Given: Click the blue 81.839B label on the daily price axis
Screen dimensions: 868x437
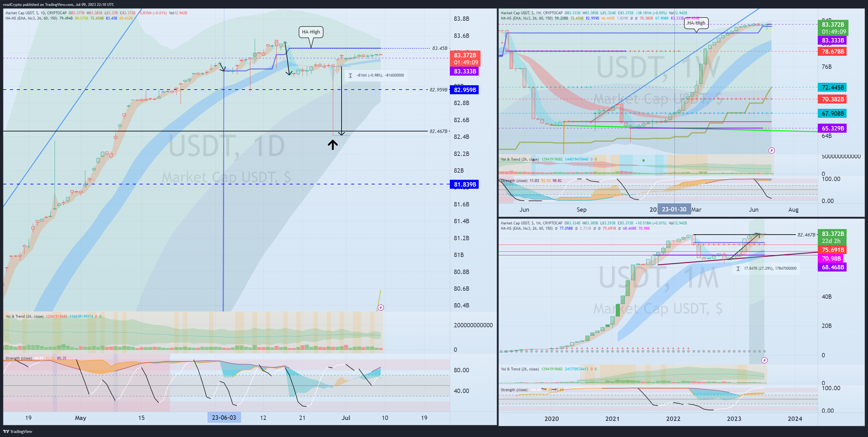Looking at the screenshot, I should tap(464, 184).
